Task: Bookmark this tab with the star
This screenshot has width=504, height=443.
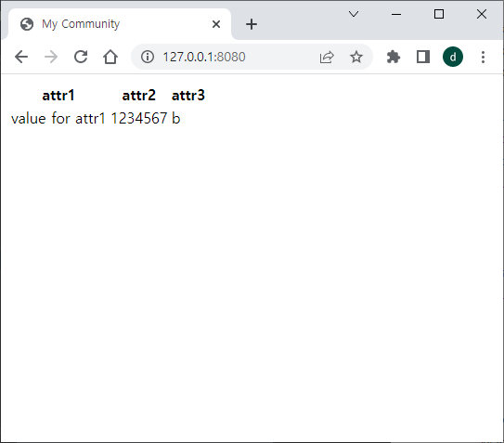Action: [x=356, y=57]
